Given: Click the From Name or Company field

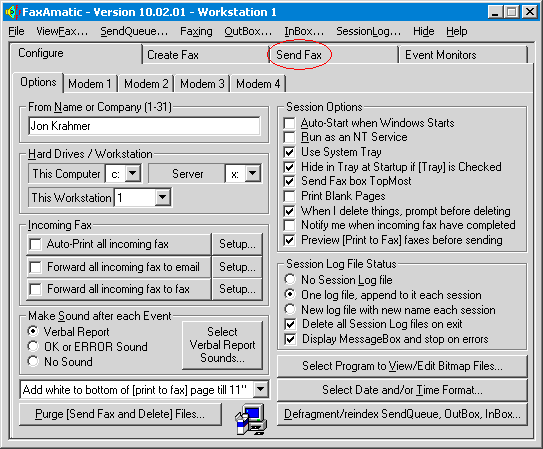Looking at the screenshot, I should (x=144, y=126).
